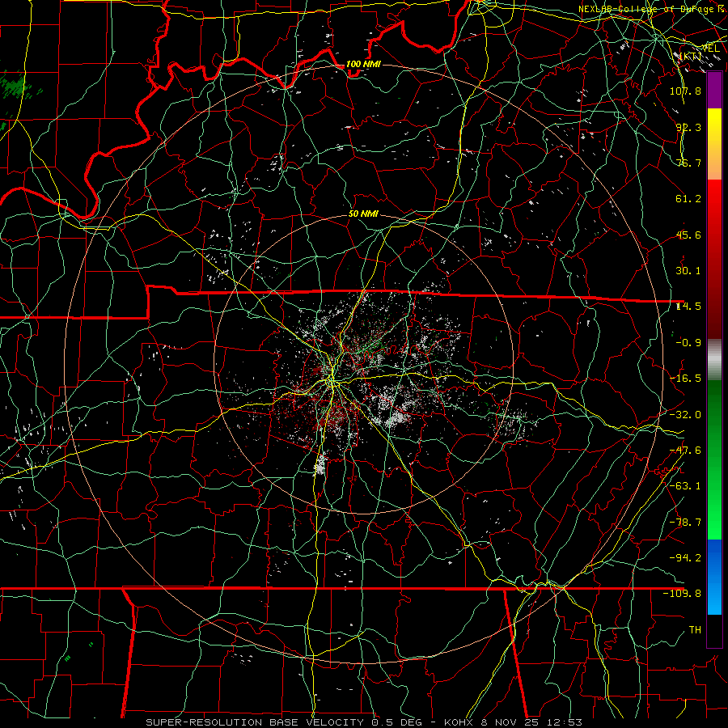This screenshot has height=728, width=728.
Task: Select the 61.2 velocity scale value
Action: point(688,199)
